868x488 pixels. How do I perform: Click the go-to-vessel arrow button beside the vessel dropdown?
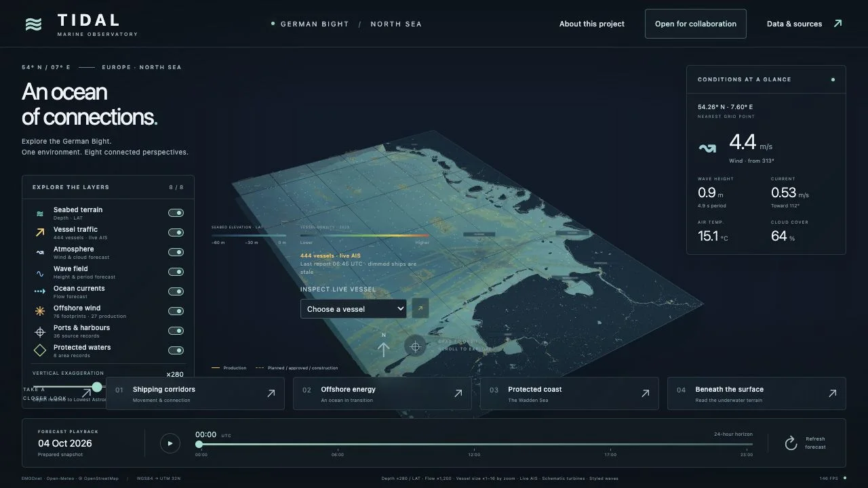coord(420,308)
